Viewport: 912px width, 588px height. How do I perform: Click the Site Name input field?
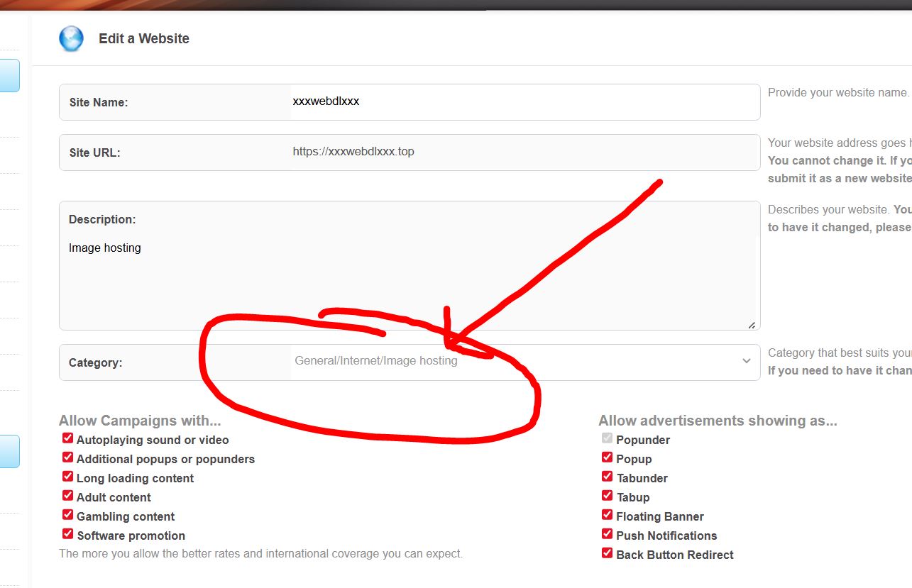click(524, 102)
